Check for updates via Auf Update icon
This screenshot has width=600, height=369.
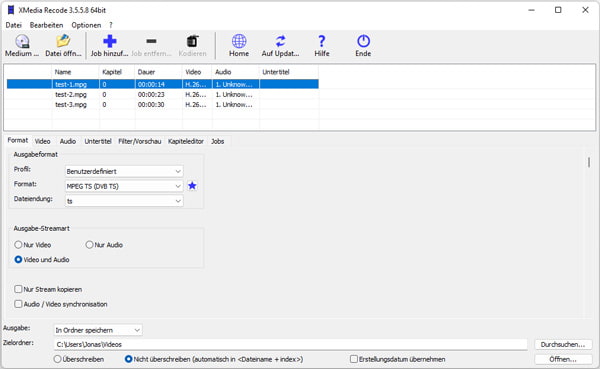[x=280, y=41]
